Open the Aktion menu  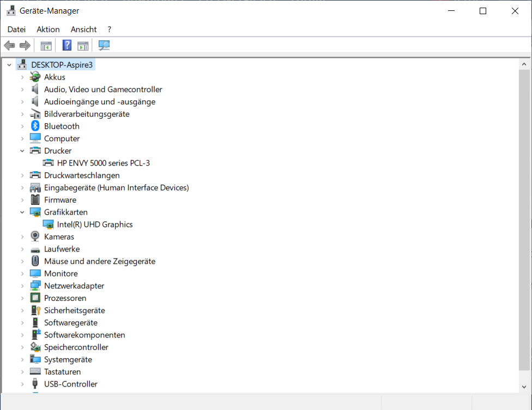48,29
